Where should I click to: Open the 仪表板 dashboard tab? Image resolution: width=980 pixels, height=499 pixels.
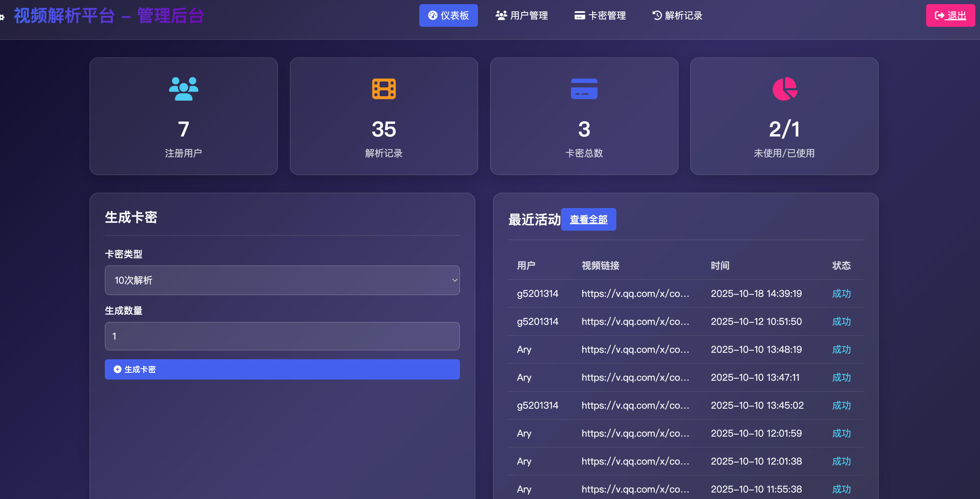[x=448, y=16]
